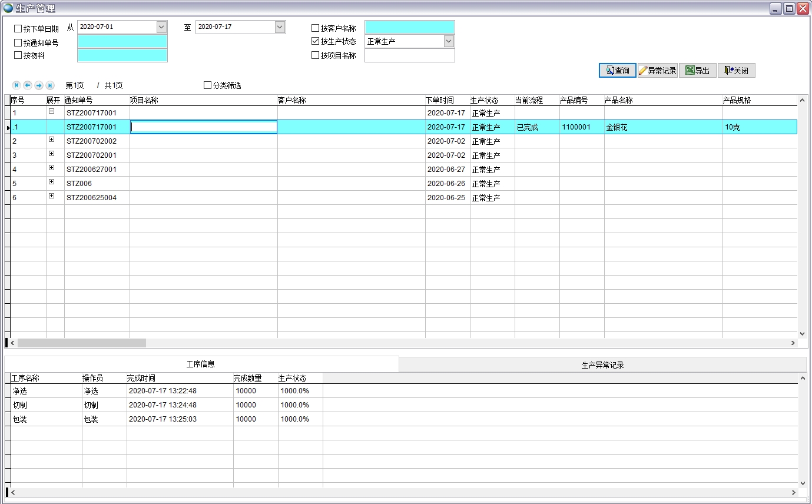812x504 pixels.
Task: Uncheck the 按生产状态 checkbox
Action: (x=316, y=41)
